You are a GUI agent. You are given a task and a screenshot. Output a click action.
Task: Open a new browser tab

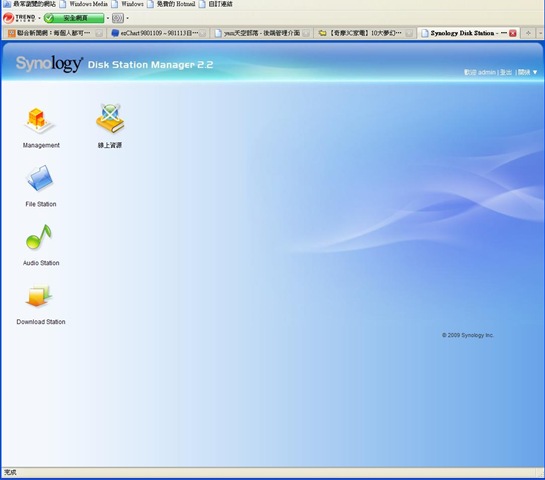(x=528, y=33)
